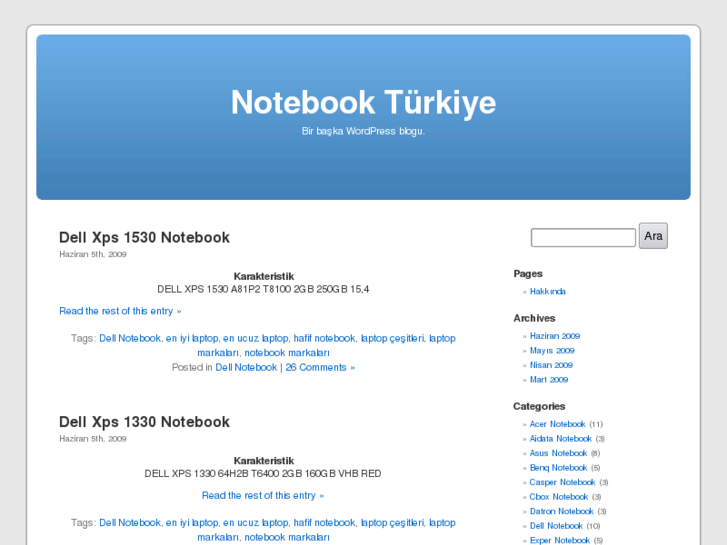727x545 pixels.
Task: Open the Mayıs 2009 archive
Action: [552, 351]
